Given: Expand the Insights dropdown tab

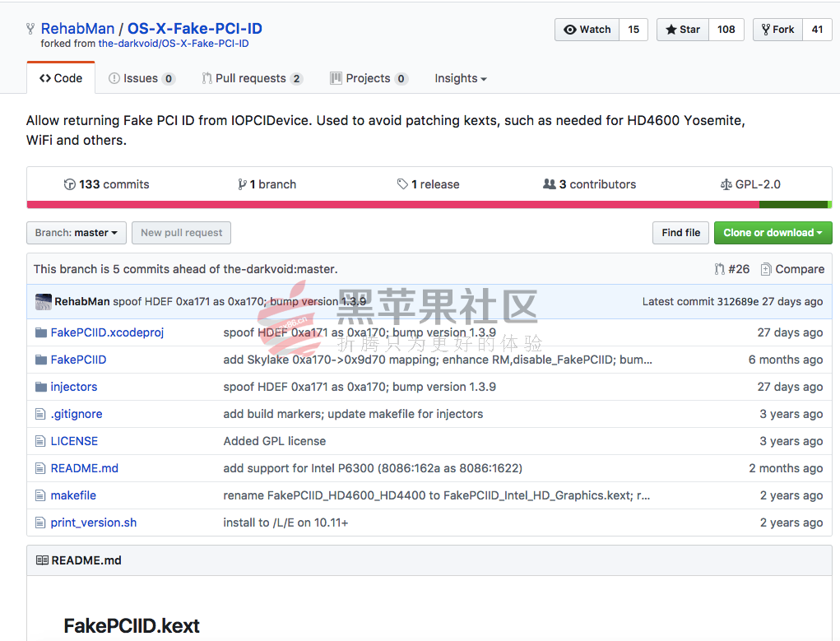Looking at the screenshot, I should point(461,78).
